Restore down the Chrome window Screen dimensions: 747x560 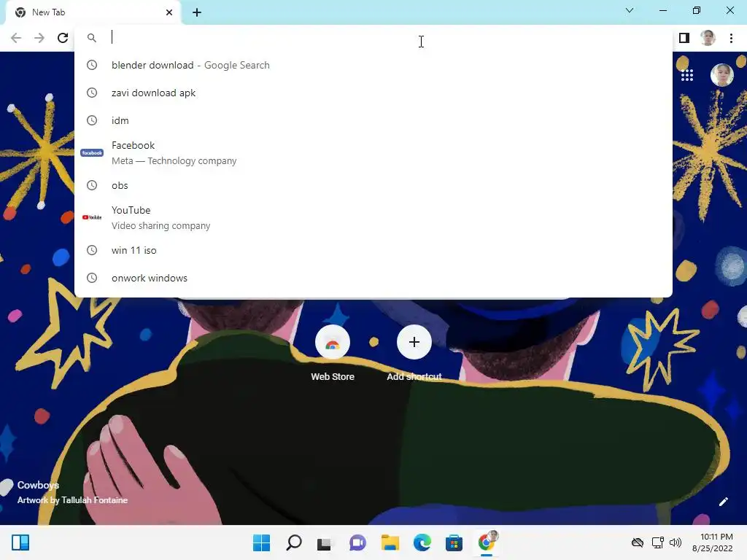pos(697,10)
